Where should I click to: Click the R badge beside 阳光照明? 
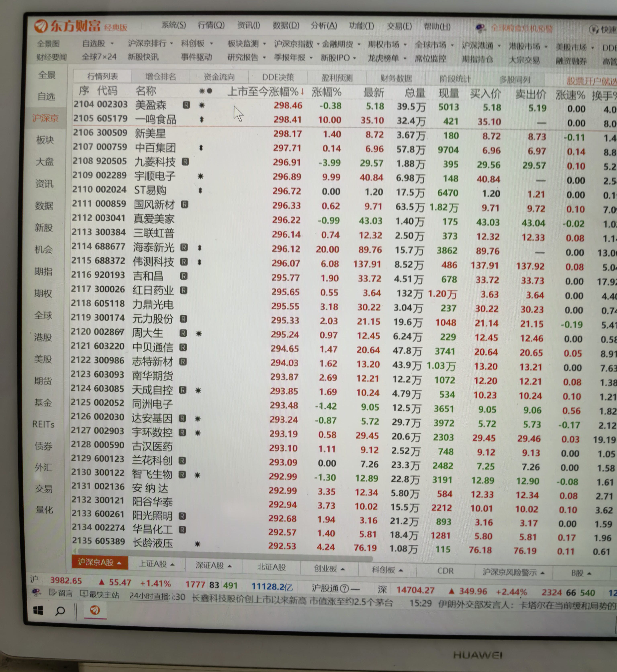pyautogui.click(x=182, y=516)
